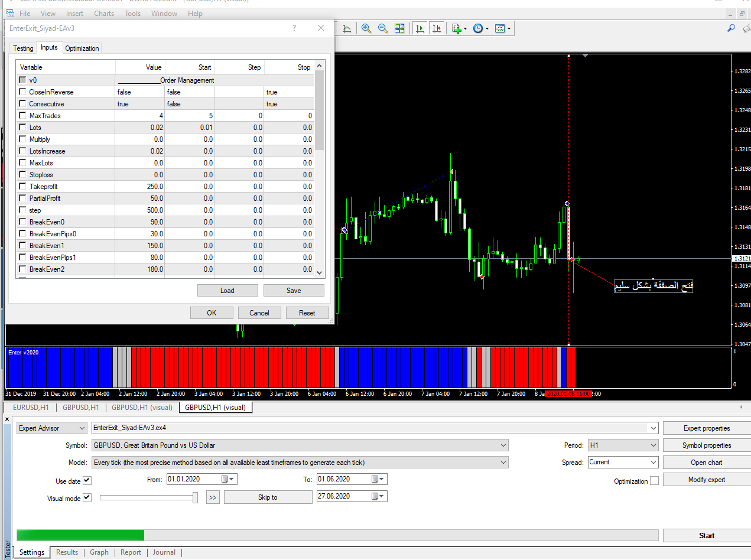Expand the Symbol dropdown showing GBPUSD
751x560 pixels.
click(503, 445)
